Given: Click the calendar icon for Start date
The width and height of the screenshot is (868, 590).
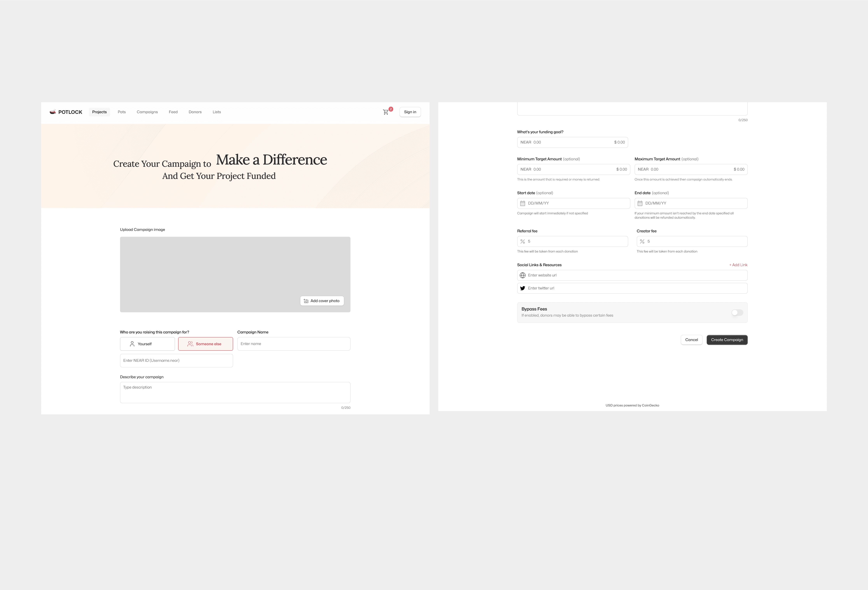Looking at the screenshot, I should point(523,203).
